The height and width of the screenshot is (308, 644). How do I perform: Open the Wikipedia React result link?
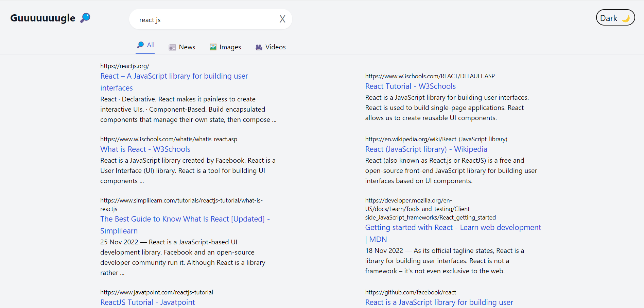[x=426, y=149]
